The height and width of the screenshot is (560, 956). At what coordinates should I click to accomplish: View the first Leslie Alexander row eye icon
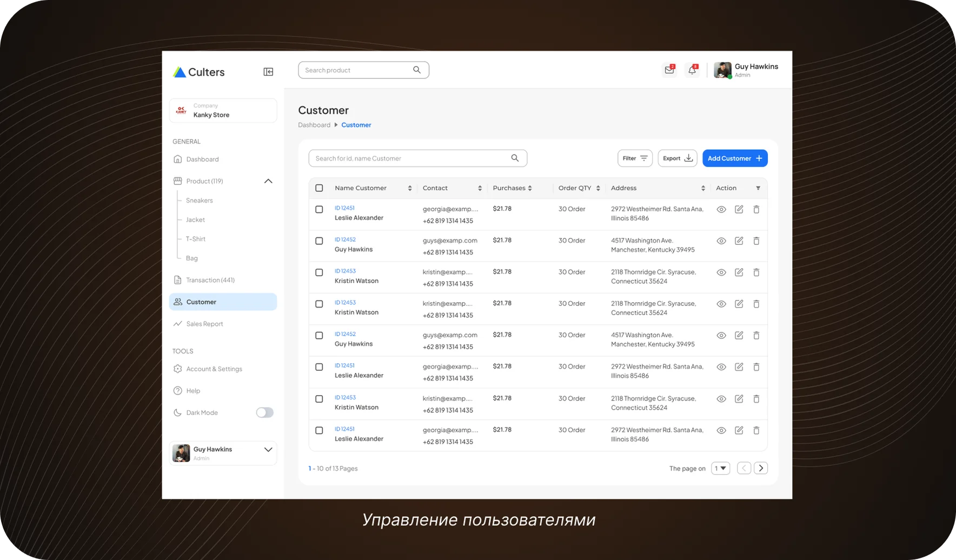(721, 209)
